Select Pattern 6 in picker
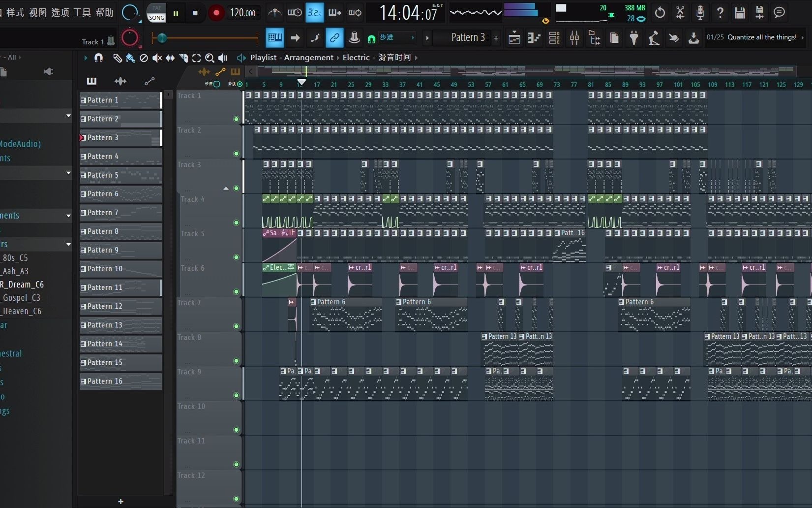The width and height of the screenshot is (812, 508). click(121, 194)
